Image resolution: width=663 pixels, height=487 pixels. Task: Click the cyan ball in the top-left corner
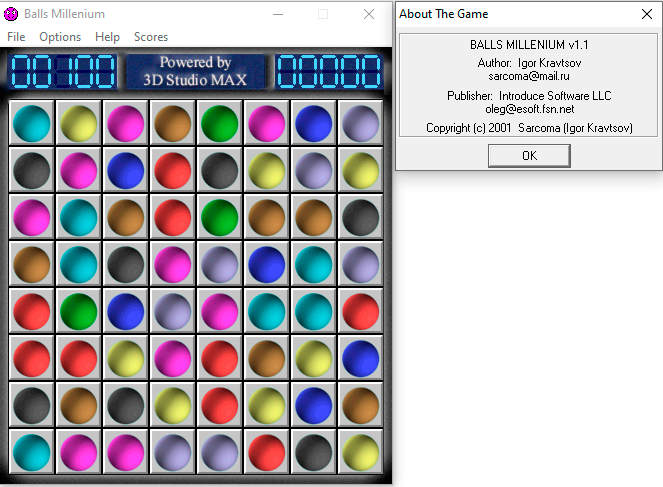click(31, 123)
